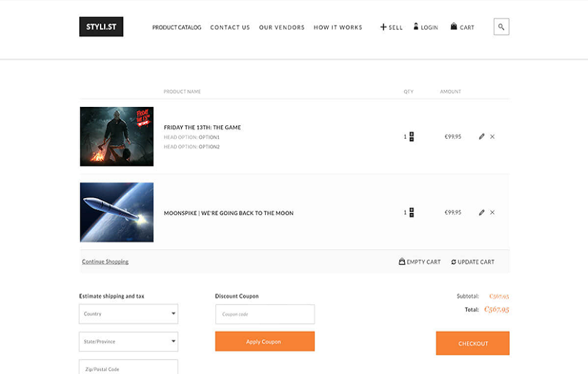
Task: Edit Friday the 13th item with pencil
Action: click(x=482, y=136)
